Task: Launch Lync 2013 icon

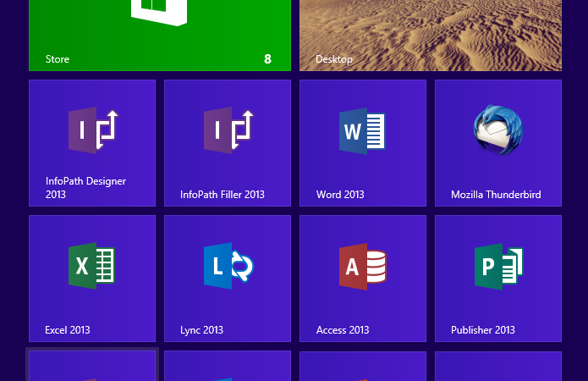Action: (x=228, y=266)
